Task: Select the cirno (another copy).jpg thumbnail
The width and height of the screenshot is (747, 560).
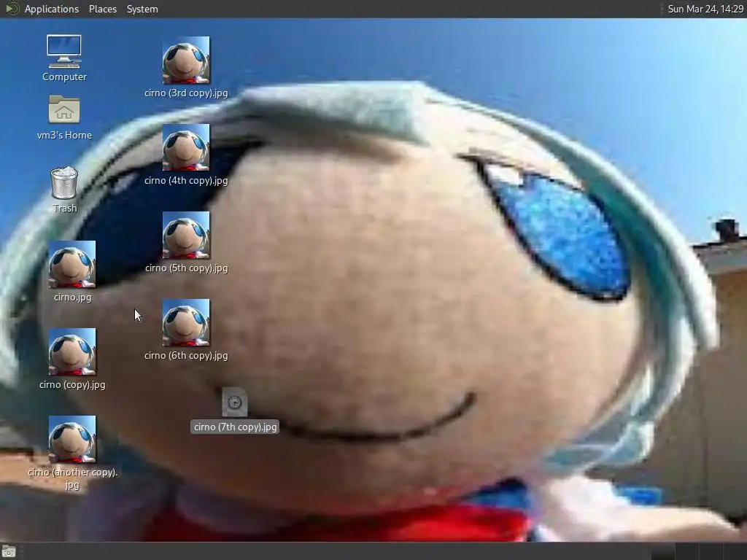Action: coord(72,440)
